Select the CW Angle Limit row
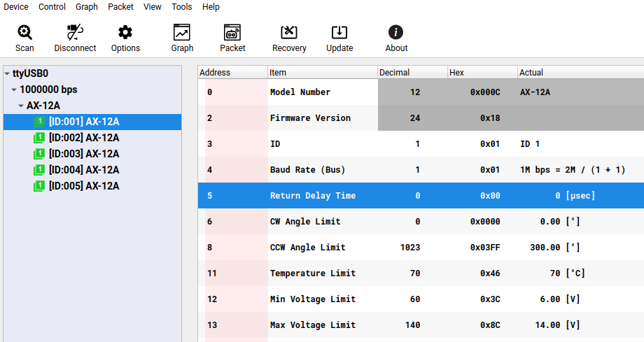The image size is (644, 342). [x=421, y=221]
